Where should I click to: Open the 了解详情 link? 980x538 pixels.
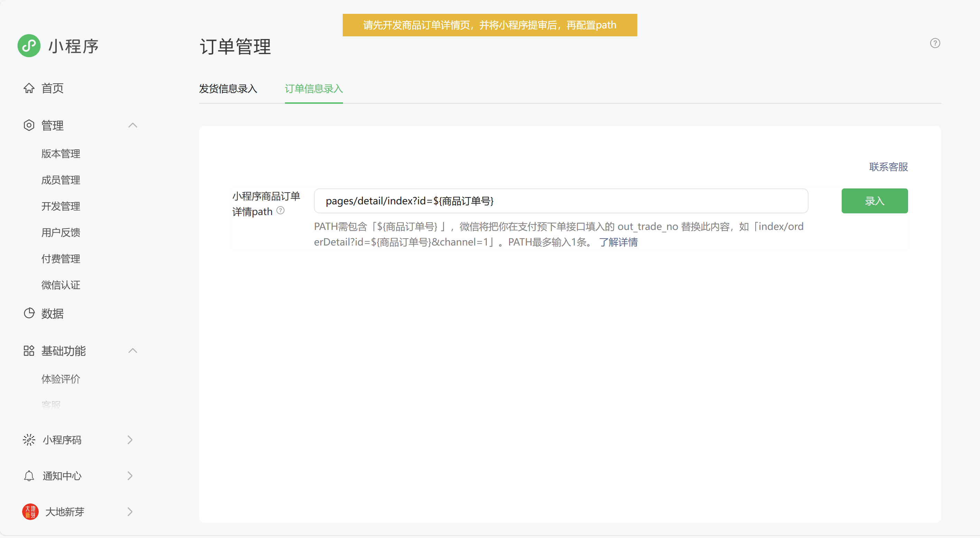(618, 242)
